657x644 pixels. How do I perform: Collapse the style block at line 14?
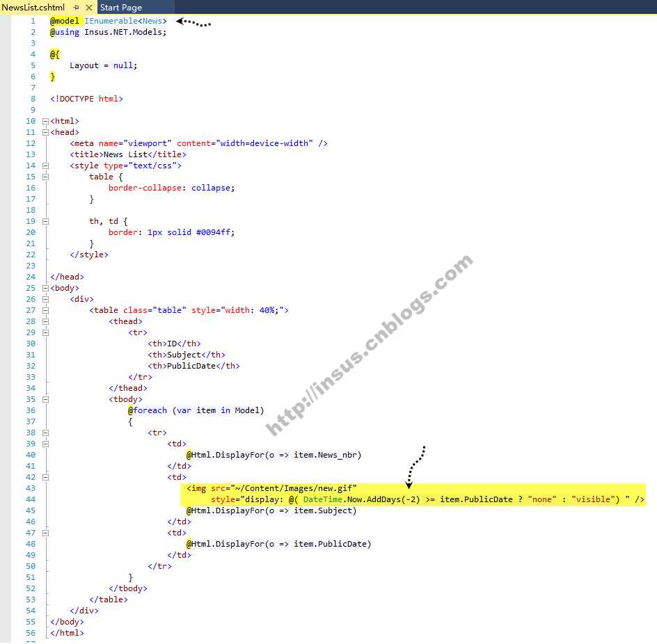pyautogui.click(x=45, y=166)
